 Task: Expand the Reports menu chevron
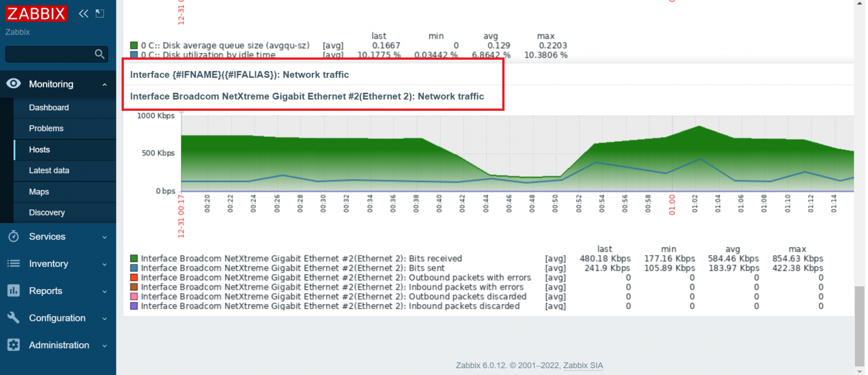click(105, 291)
